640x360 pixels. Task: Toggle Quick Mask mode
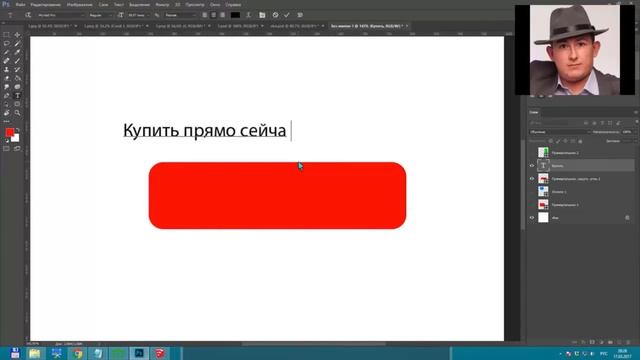pyautogui.click(x=7, y=149)
